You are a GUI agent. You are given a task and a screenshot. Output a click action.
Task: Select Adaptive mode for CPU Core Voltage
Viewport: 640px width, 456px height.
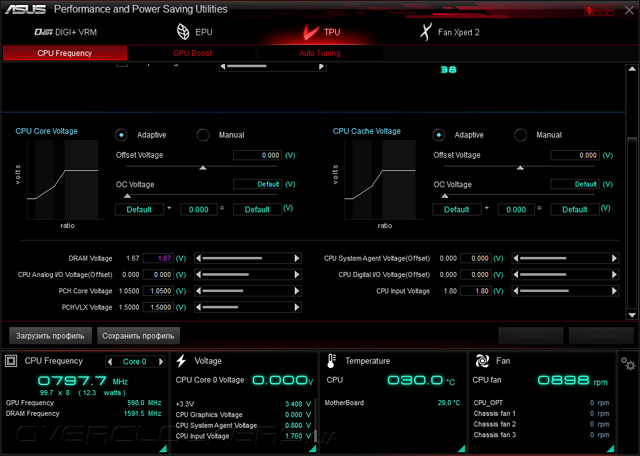121,135
